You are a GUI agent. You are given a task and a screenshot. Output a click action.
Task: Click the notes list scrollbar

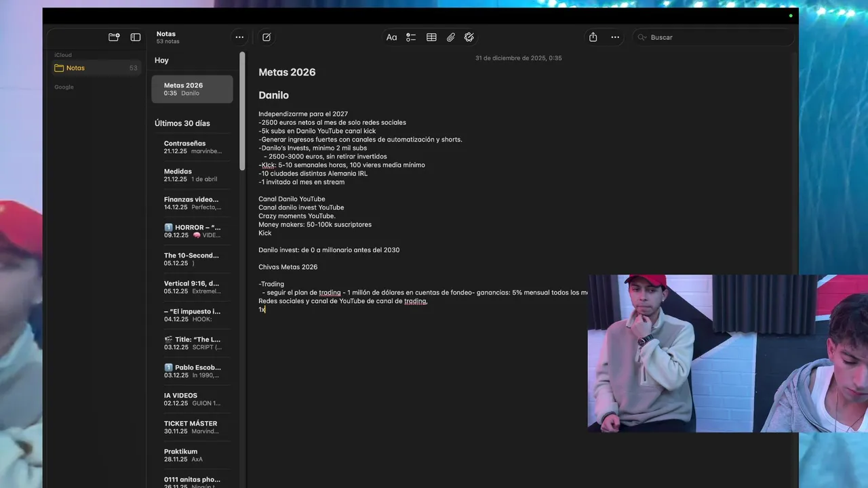242,111
